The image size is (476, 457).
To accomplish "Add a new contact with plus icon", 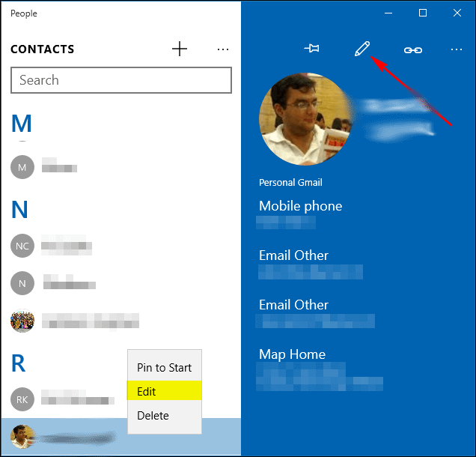I will click(x=180, y=49).
